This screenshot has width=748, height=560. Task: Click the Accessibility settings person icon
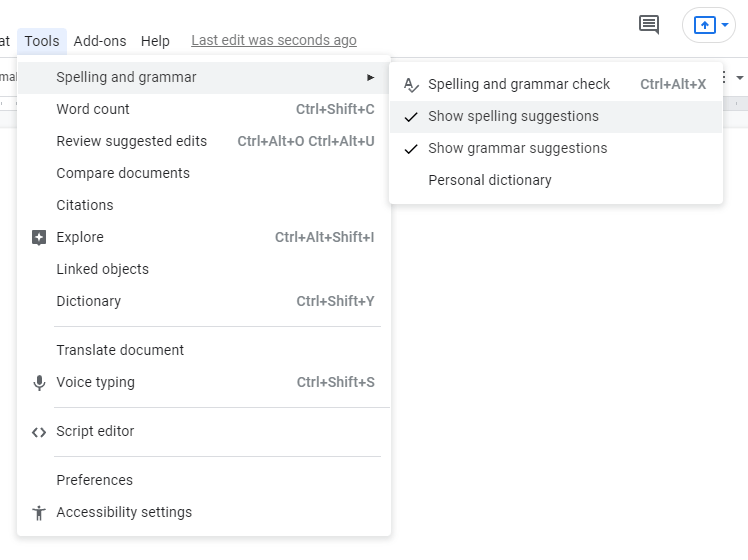[39, 513]
